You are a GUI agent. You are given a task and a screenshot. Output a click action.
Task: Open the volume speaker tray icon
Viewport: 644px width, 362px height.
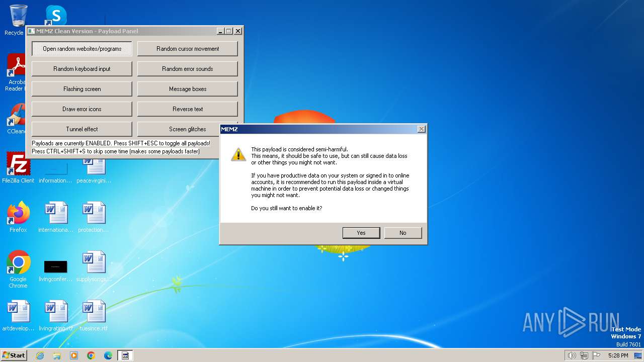click(572, 355)
